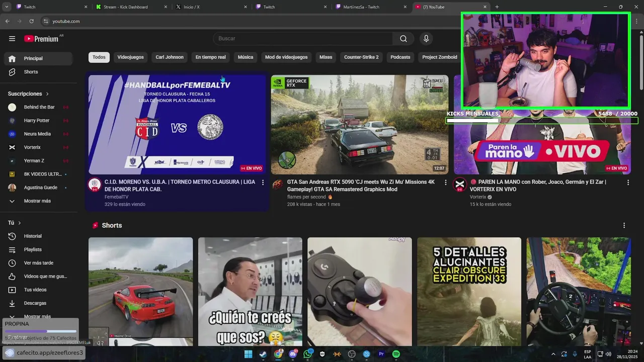Open Discord from the taskbar

tap(293, 354)
